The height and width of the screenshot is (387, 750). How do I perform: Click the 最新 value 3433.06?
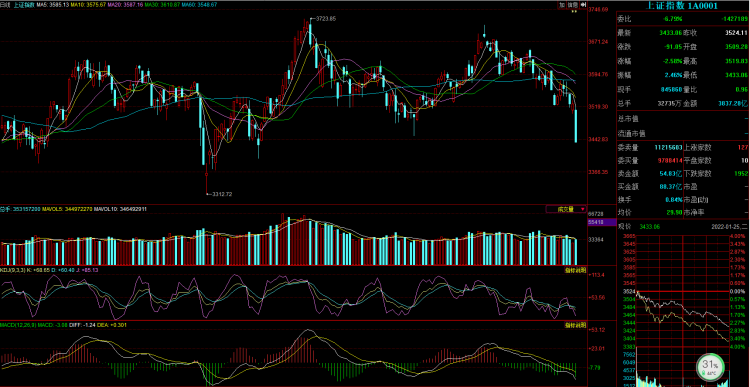click(x=670, y=33)
